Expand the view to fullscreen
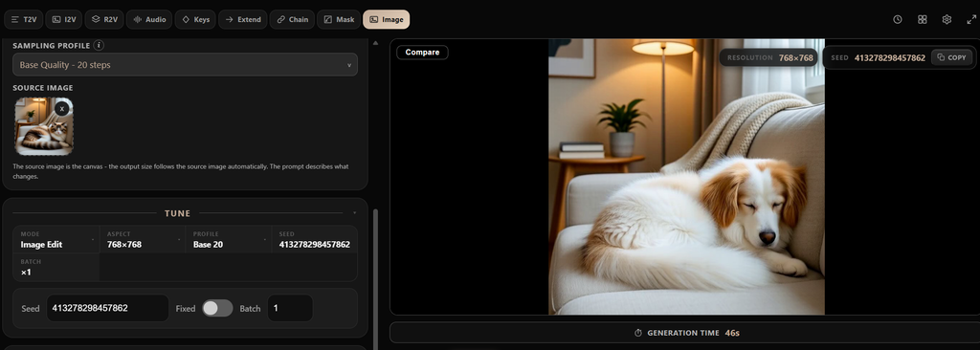The width and height of the screenshot is (980, 350). coord(971,19)
